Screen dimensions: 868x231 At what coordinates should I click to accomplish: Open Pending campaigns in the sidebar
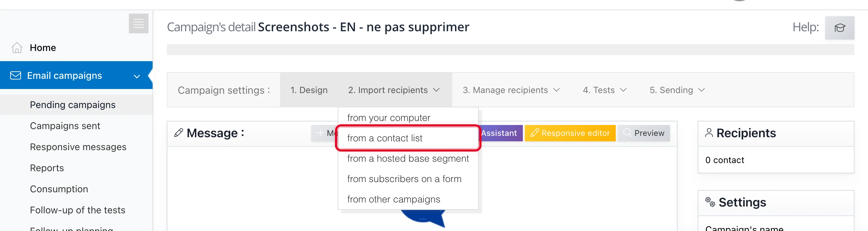[x=73, y=105]
